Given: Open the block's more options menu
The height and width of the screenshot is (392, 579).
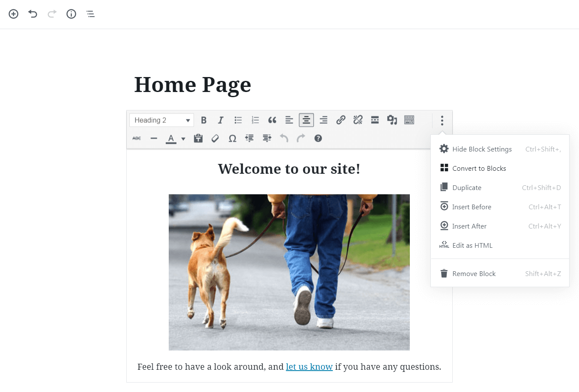Looking at the screenshot, I should click(x=442, y=120).
